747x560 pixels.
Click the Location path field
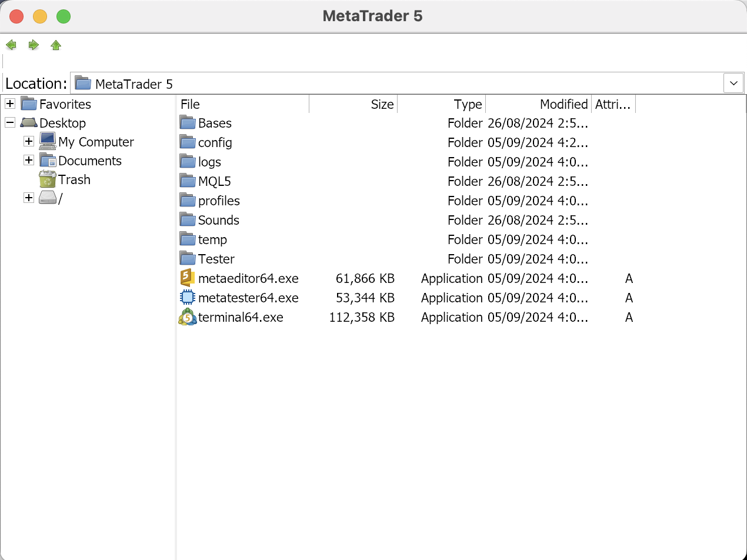pyautogui.click(x=397, y=84)
